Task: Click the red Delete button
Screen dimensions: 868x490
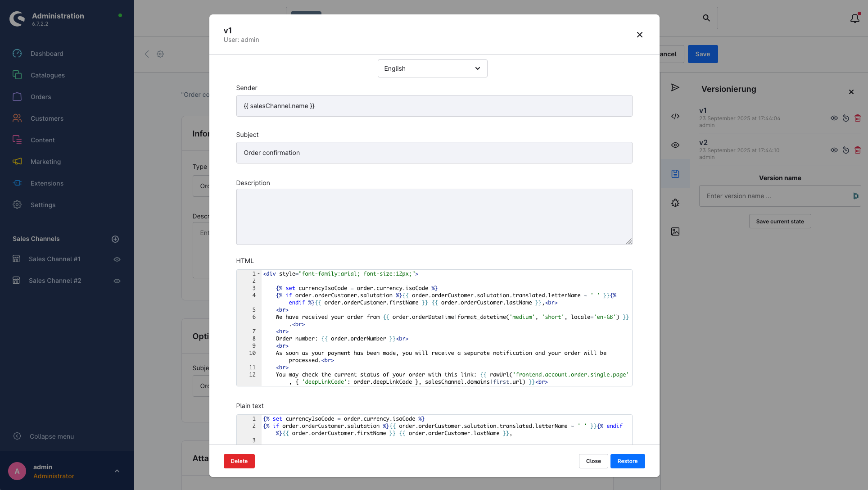Action: [x=239, y=461]
